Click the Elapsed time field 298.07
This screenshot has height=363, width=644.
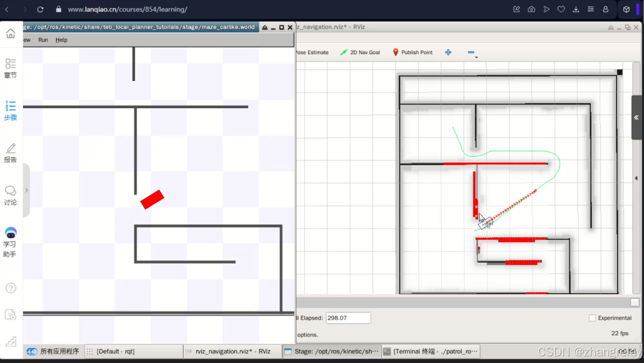(x=348, y=318)
